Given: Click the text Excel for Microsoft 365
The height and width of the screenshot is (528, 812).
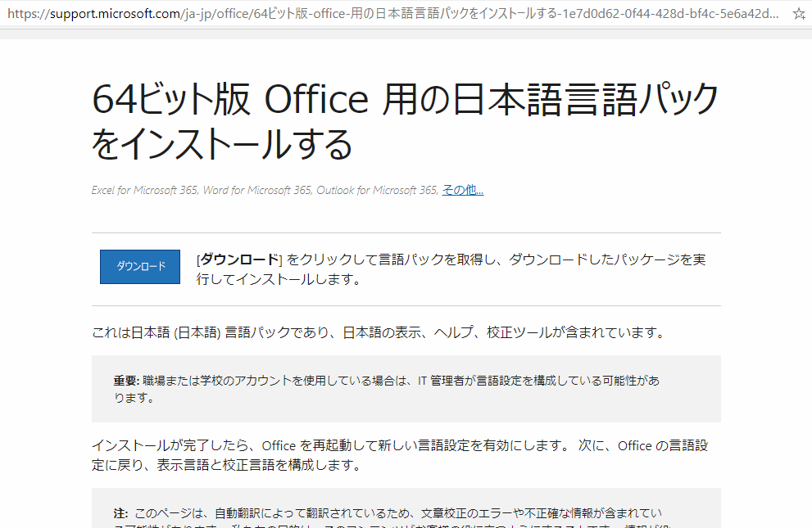Looking at the screenshot, I should (x=144, y=190).
